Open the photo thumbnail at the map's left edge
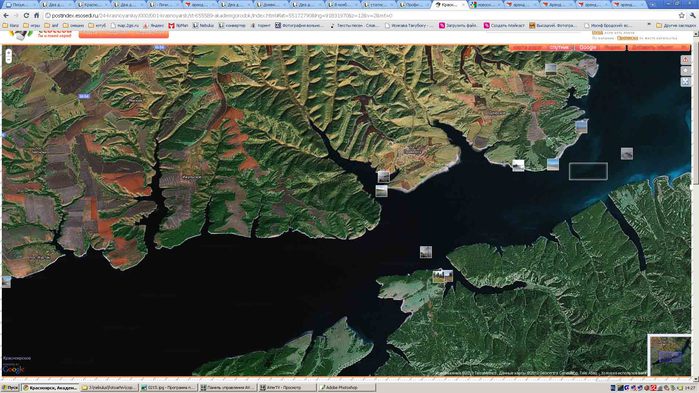Screen dimensions: 699x393 click(6, 282)
